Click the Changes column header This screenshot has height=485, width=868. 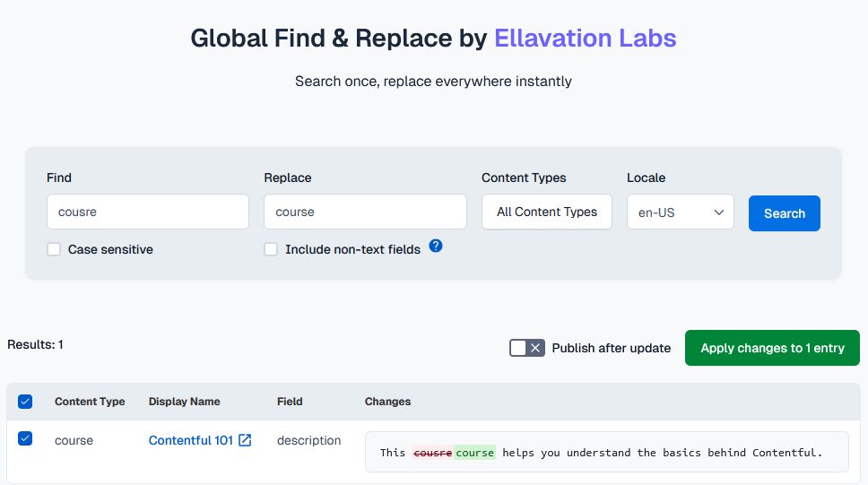pyautogui.click(x=387, y=402)
